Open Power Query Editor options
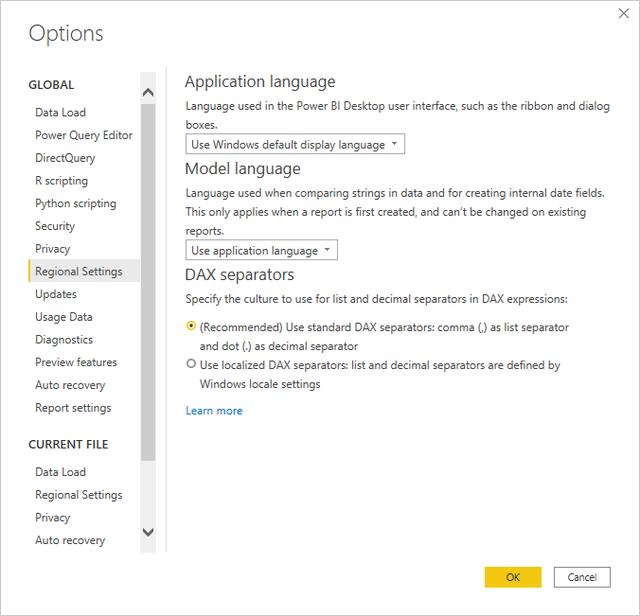This screenshot has width=640, height=616. 84,135
